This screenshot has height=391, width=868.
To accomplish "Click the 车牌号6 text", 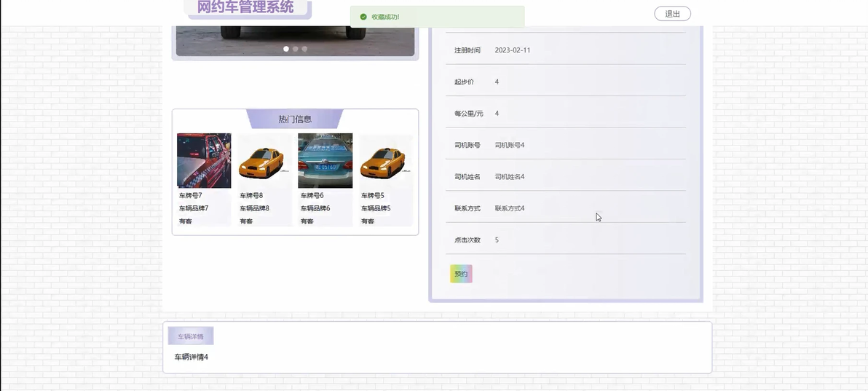I will 312,195.
